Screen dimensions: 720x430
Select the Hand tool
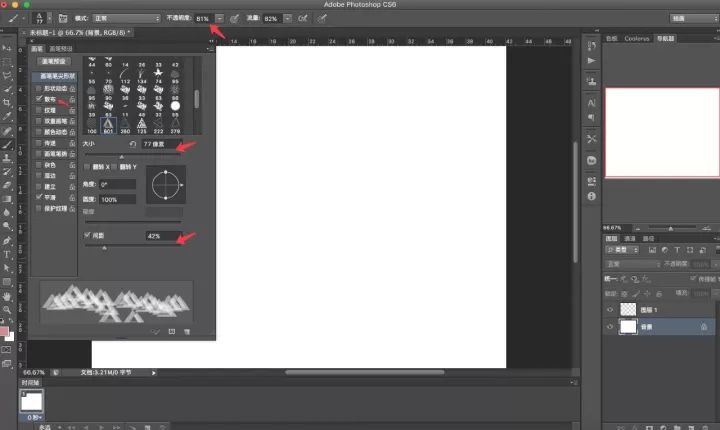coord(7,296)
